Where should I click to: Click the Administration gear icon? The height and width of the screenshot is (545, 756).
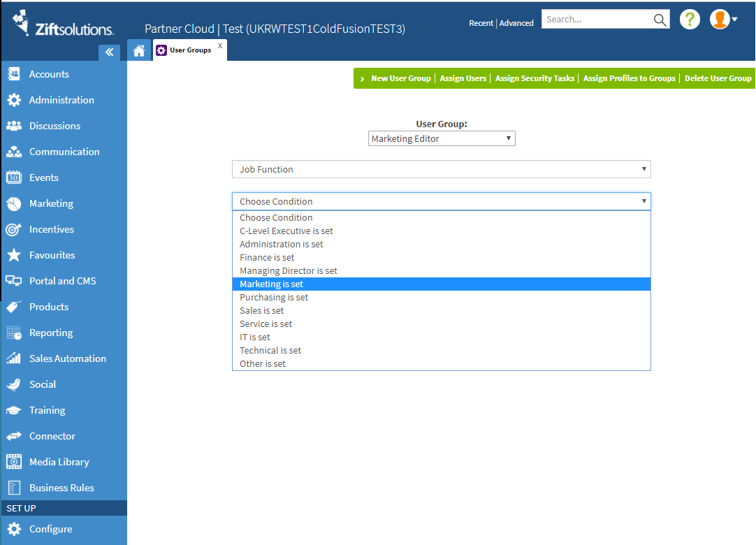14,100
